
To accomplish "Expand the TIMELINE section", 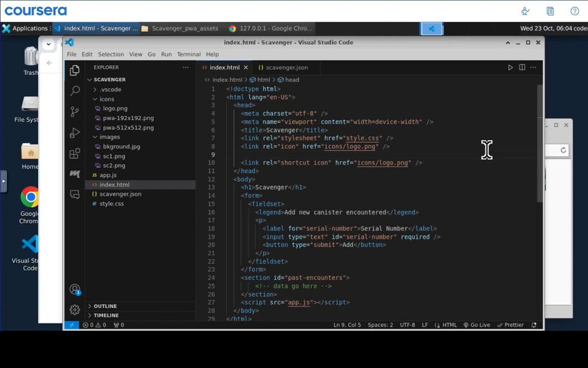I will tap(106, 315).
